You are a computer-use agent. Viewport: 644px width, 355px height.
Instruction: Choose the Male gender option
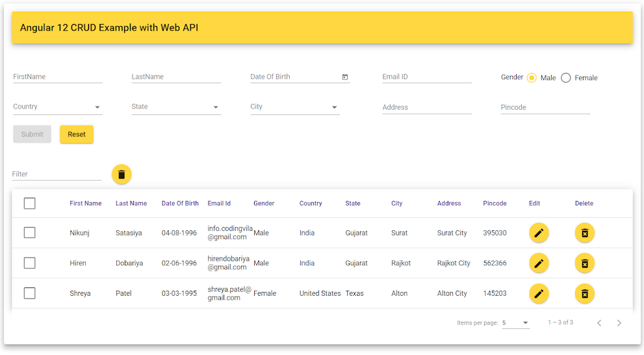(532, 78)
